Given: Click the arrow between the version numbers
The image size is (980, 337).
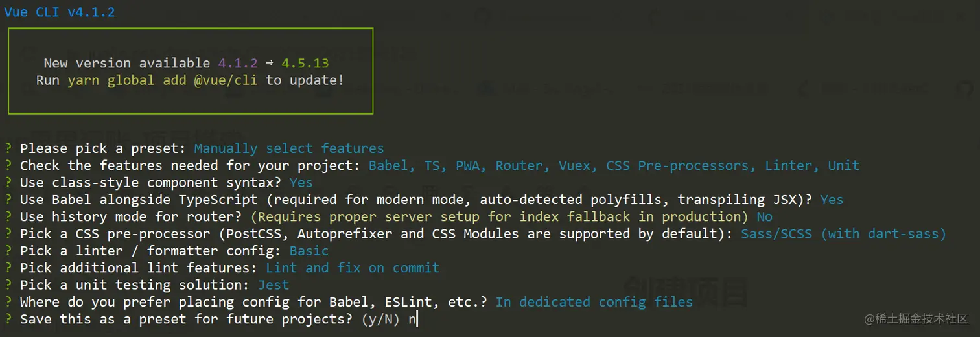Looking at the screenshot, I should point(269,63).
